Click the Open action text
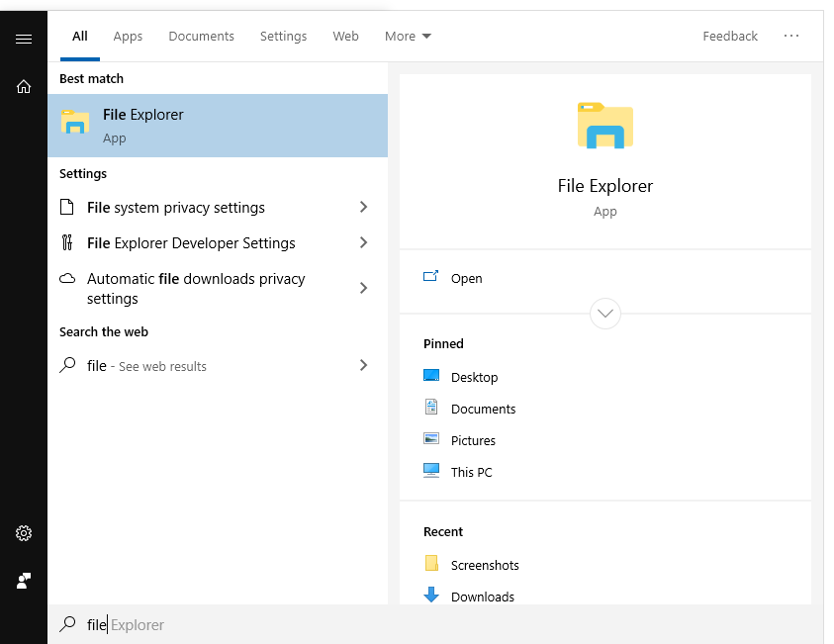Screen dimensions: 834x644 466,279
